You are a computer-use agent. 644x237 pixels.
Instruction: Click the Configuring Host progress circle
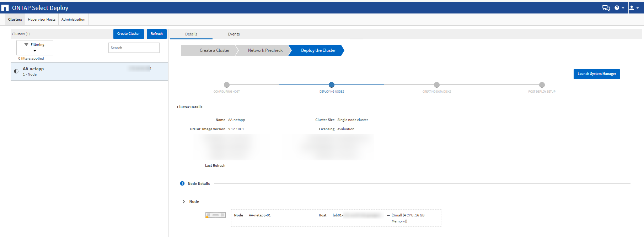(x=227, y=85)
